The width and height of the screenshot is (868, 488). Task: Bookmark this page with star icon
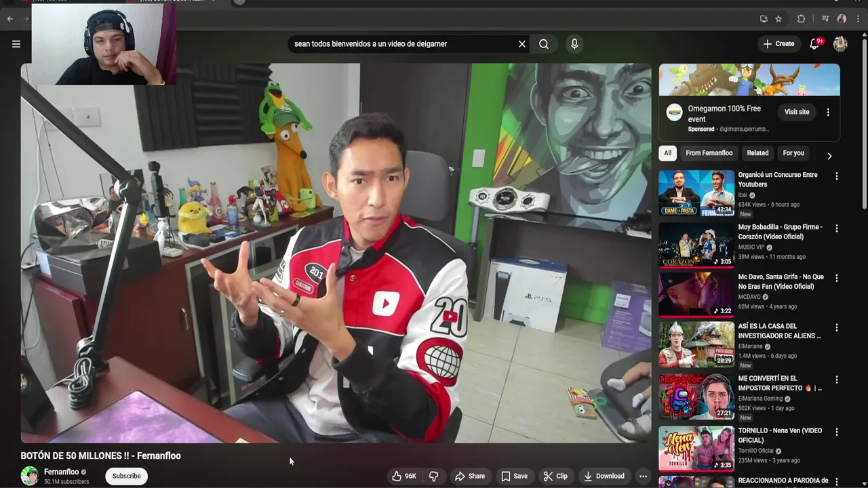(778, 19)
